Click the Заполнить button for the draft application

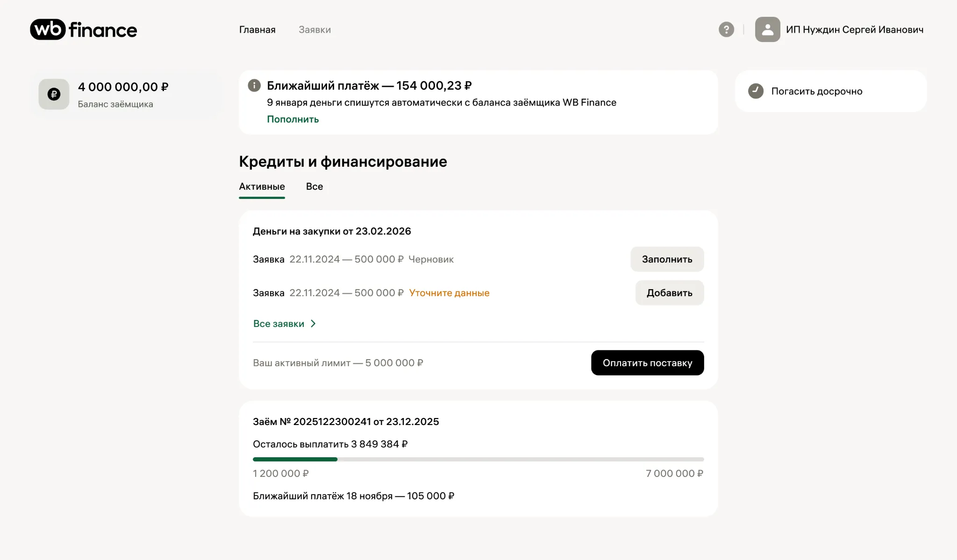click(667, 259)
